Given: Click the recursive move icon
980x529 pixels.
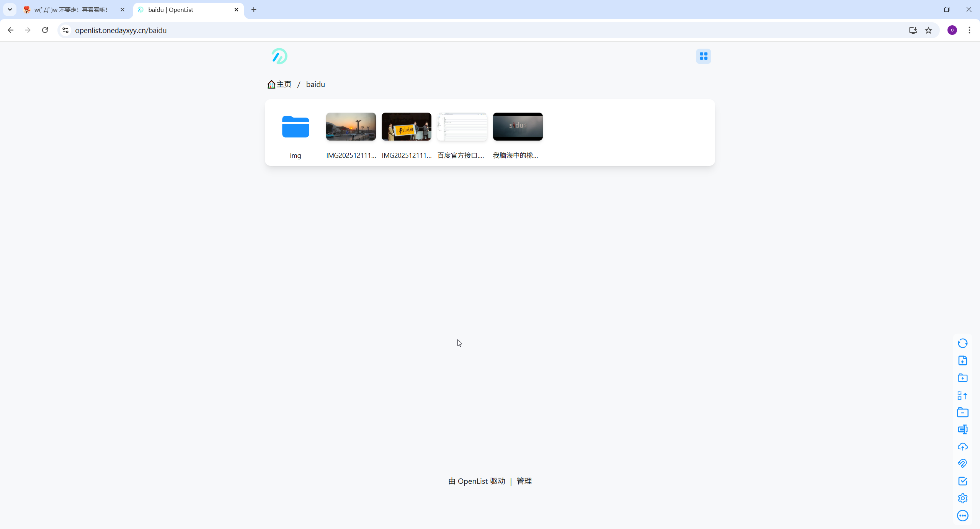Looking at the screenshot, I should tap(962, 395).
